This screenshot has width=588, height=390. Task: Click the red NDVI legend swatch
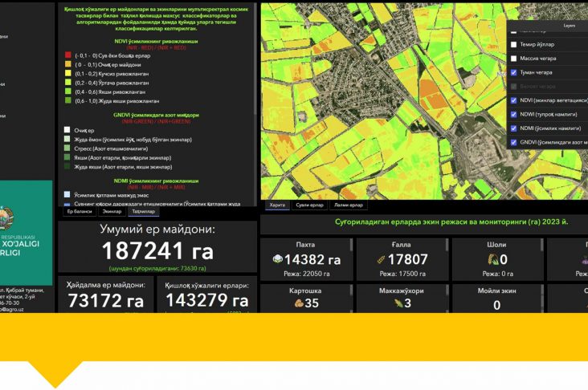[68, 56]
